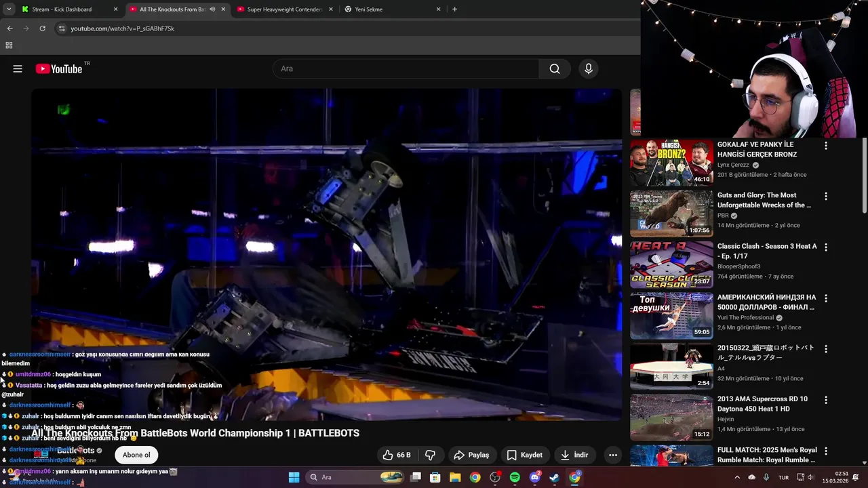Open the apps grid in bookmarks bar
The width and height of the screenshot is (868, 488).
coord(9,45)
